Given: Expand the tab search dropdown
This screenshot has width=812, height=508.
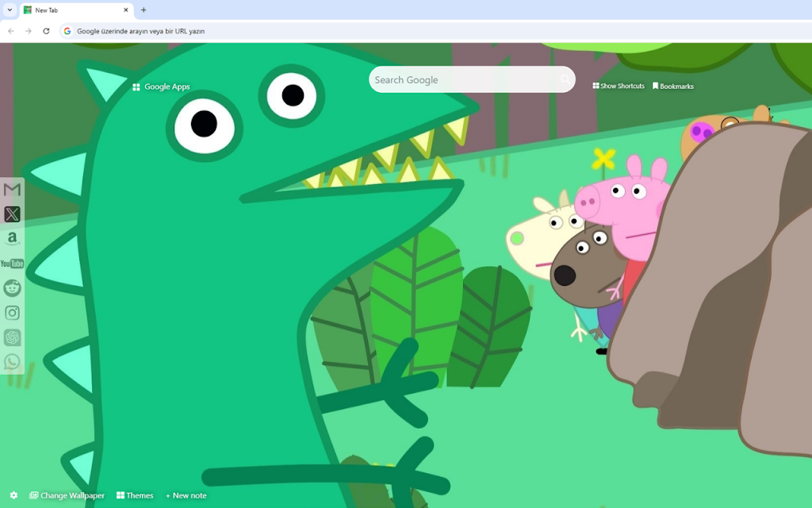Looking at the screenshot, I should point(10,10).
